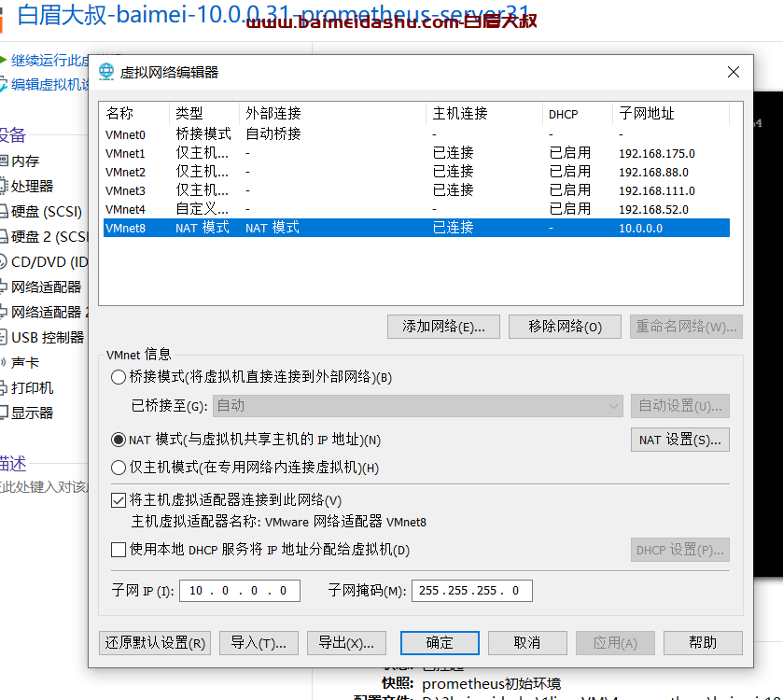Screen dimensions: 783x700
Task: Click 添加网络(E)... button
Action: tap(443, 327)
